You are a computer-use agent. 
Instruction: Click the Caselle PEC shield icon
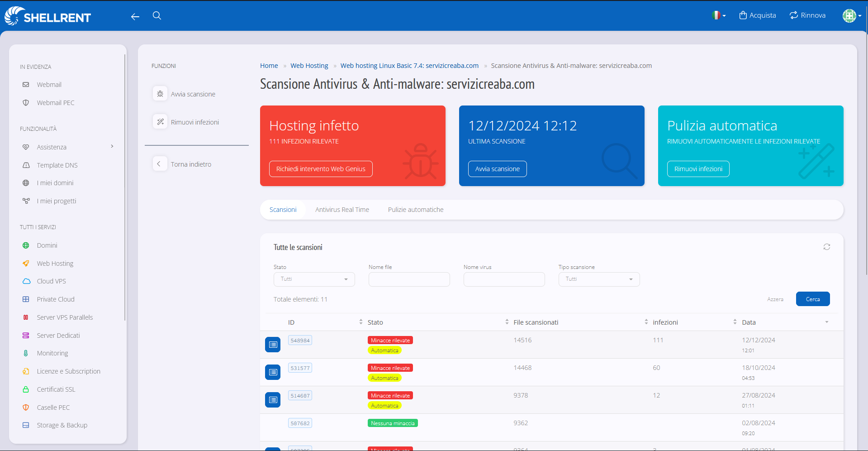pos(26,408)
